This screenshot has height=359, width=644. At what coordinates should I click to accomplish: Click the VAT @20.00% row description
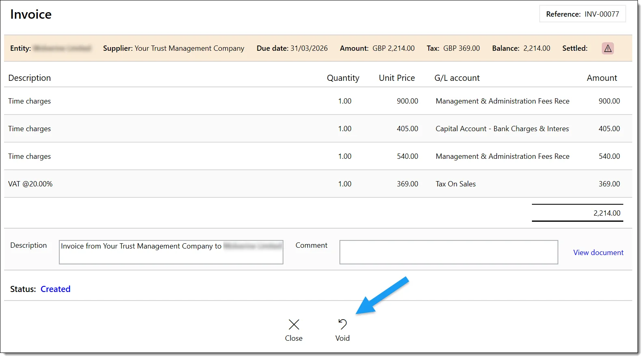click(x=30, y=184)
